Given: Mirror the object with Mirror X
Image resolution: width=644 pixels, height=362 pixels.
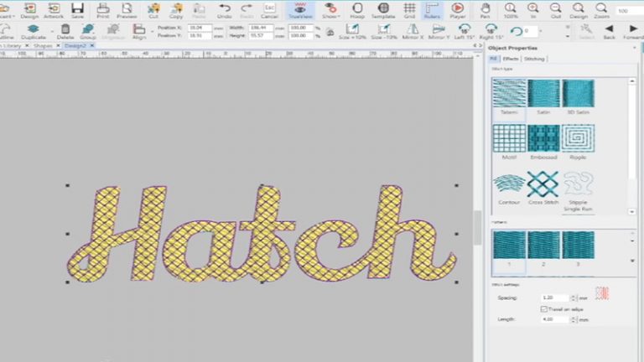Looking at the screenshot, I should pyautogui.click(x=413, y=32).
